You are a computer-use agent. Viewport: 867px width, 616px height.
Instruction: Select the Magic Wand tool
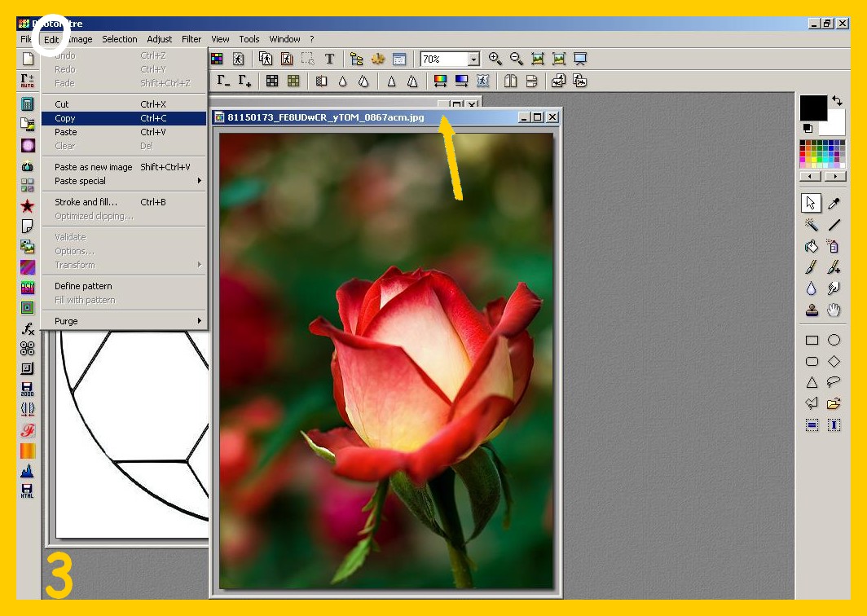click(812, 225)
